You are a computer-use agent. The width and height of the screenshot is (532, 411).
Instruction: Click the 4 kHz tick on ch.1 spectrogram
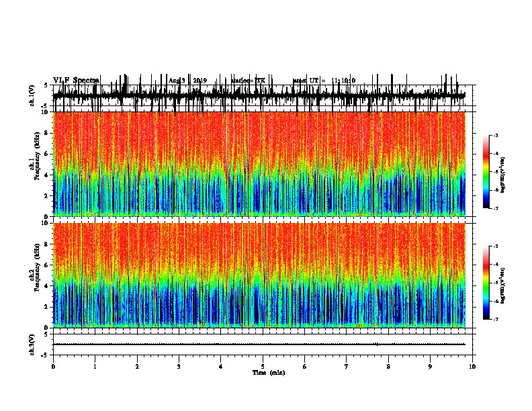point(46,175)
